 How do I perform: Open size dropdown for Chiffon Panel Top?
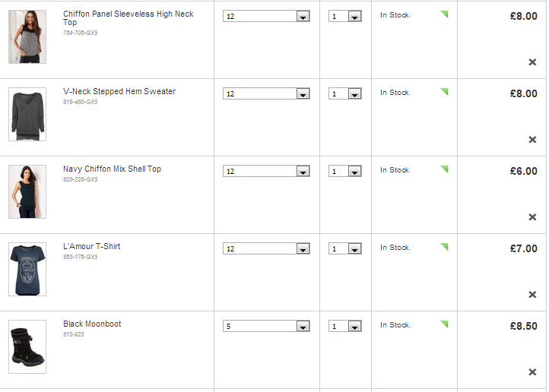266,16
